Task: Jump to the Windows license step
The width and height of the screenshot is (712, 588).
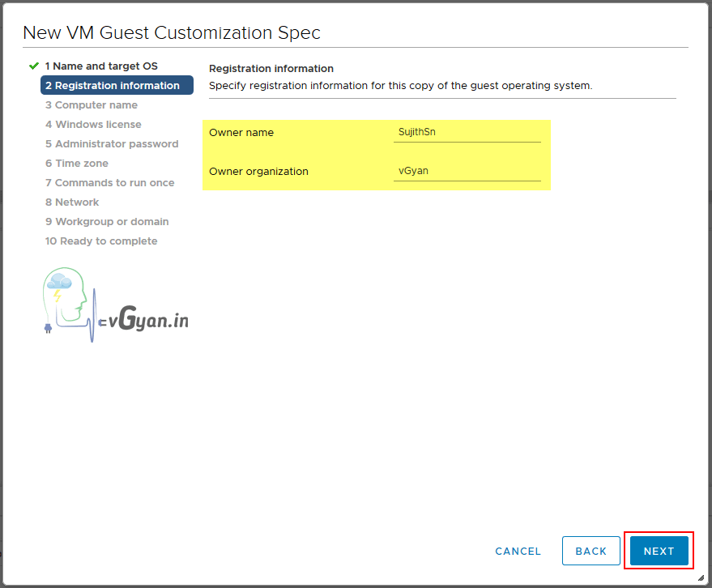Action: point(93,124)
